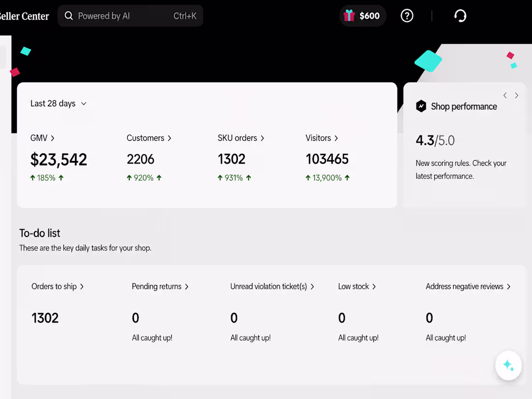Viewport: 532px width, 399px height.
Task: Open the Customers details link
Action: click(149, 138)
